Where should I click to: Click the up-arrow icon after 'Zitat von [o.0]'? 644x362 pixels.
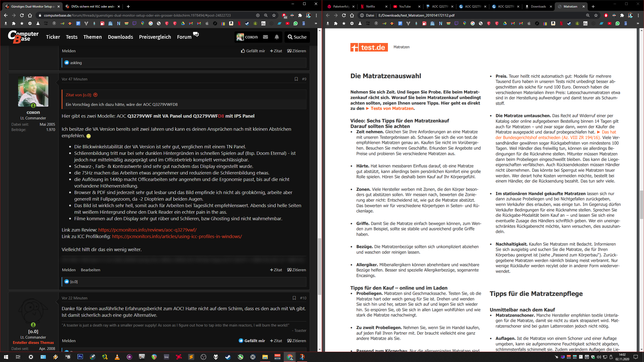pos(95,95)
